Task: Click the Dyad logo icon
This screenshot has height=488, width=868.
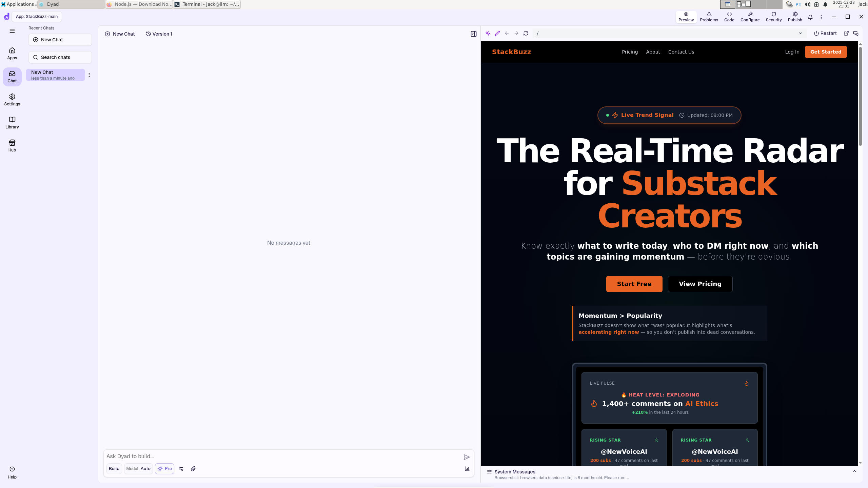Action: point(6,17)
